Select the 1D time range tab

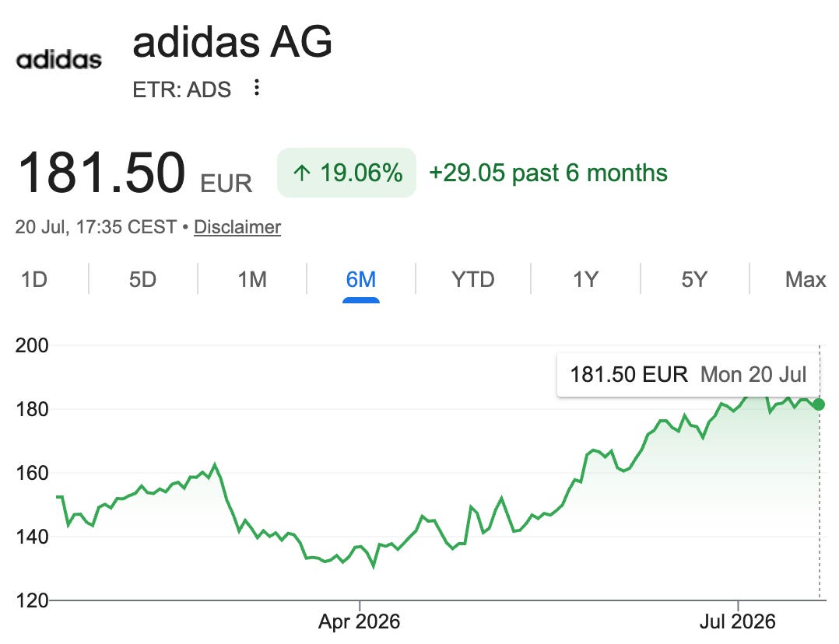[x=33, y=279]
